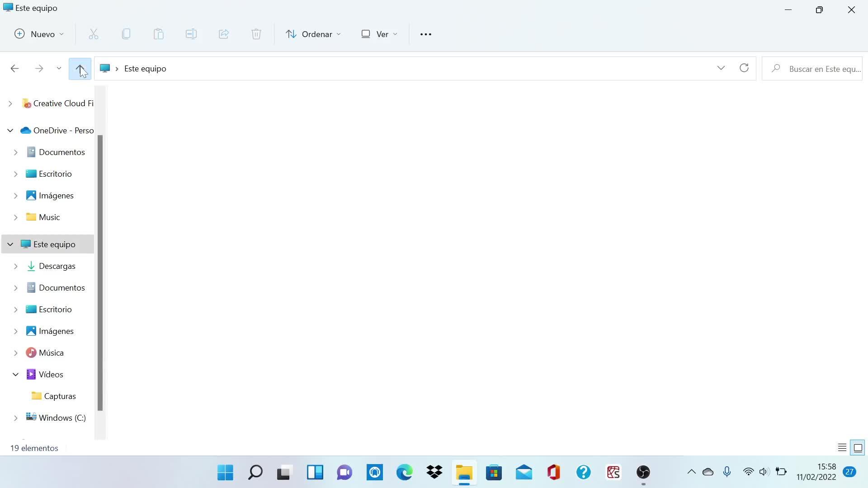Open Creative Cloud Files in sidebar
Screen dimensions: 868x488
click(63, 103)
